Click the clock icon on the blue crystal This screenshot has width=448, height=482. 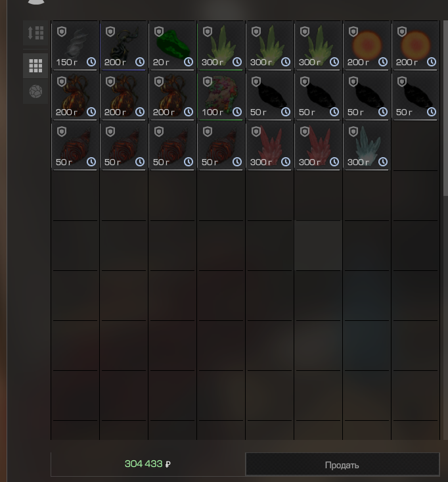383,162
